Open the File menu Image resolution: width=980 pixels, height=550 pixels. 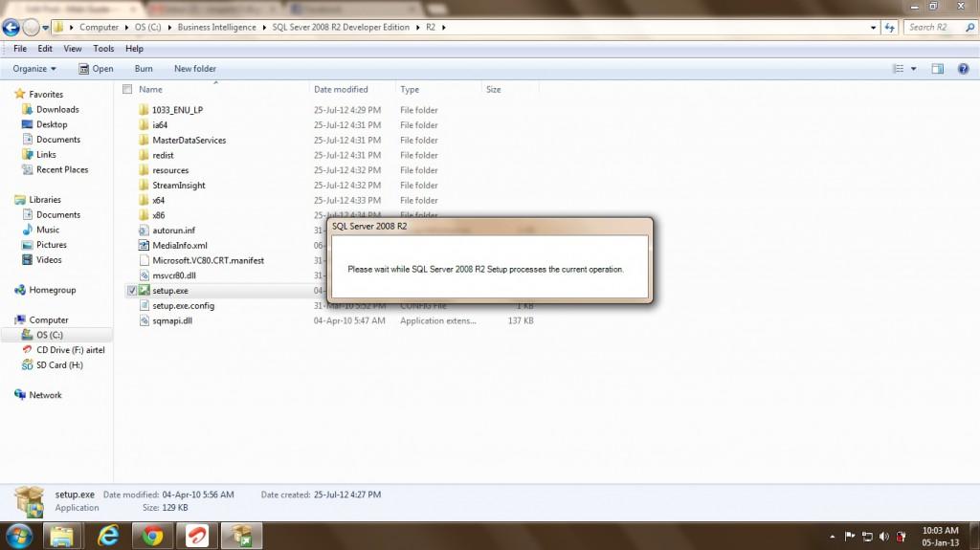20,49
